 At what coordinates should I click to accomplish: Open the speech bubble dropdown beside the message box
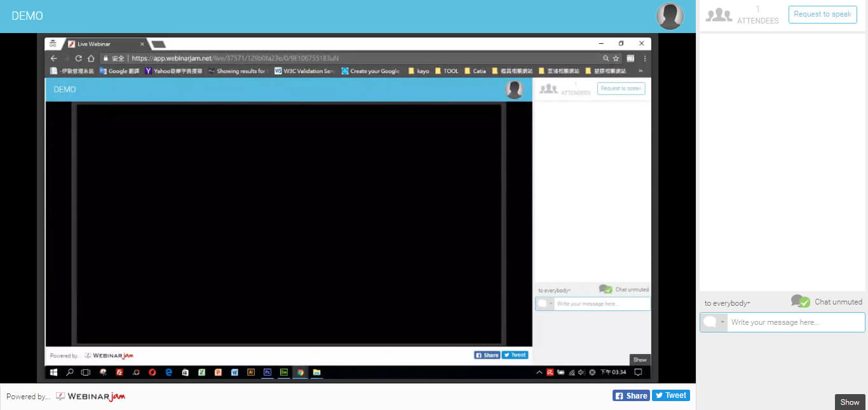(x=713, y=322)
